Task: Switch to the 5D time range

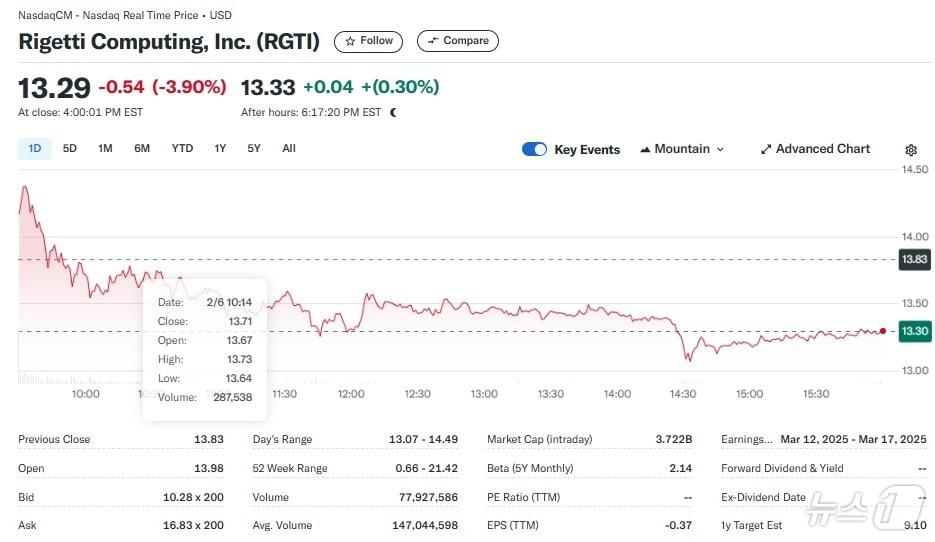Action: point(70,149)
